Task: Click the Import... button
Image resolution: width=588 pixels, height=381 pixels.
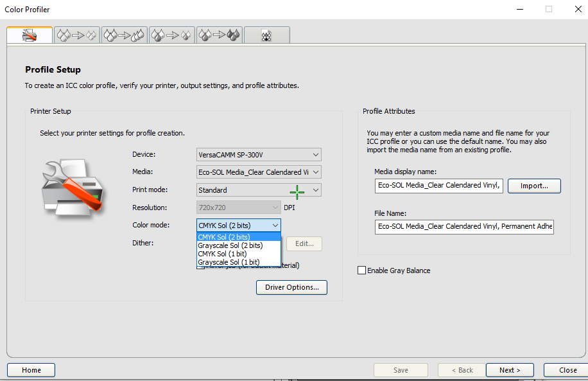Action: pos(534,186)
